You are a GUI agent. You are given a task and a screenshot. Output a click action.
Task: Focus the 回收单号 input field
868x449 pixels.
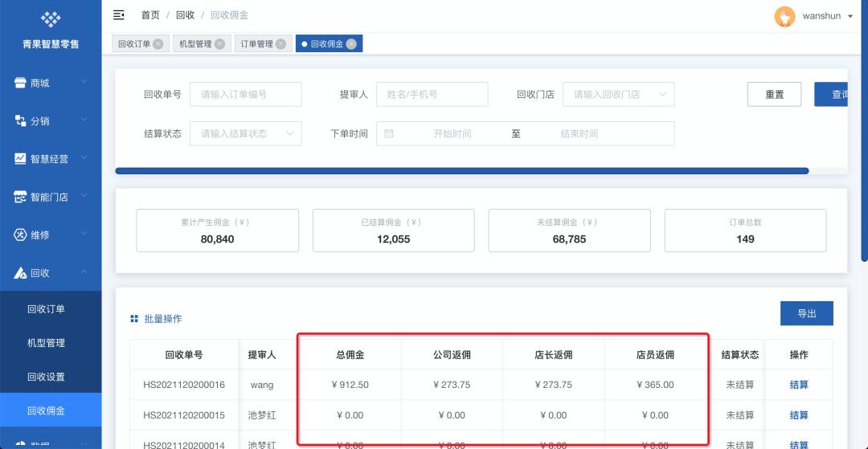click(245, 94)
